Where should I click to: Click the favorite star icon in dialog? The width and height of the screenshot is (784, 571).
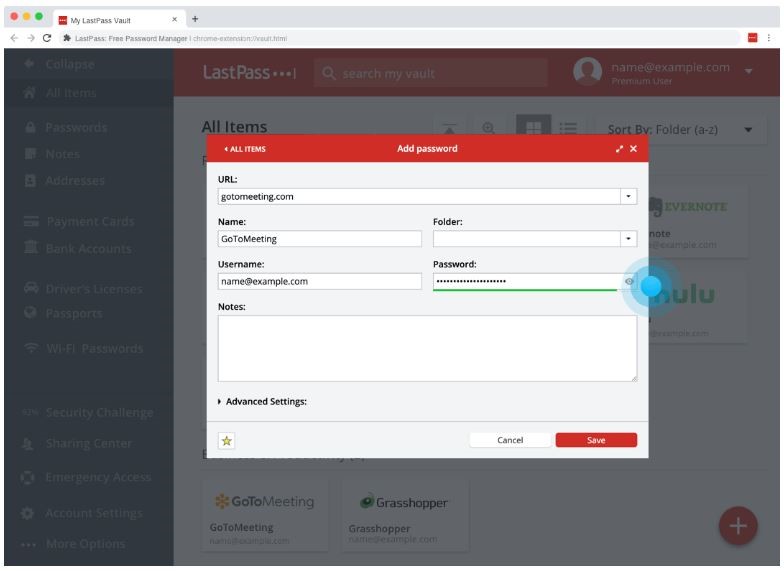[x=227, y=440]
